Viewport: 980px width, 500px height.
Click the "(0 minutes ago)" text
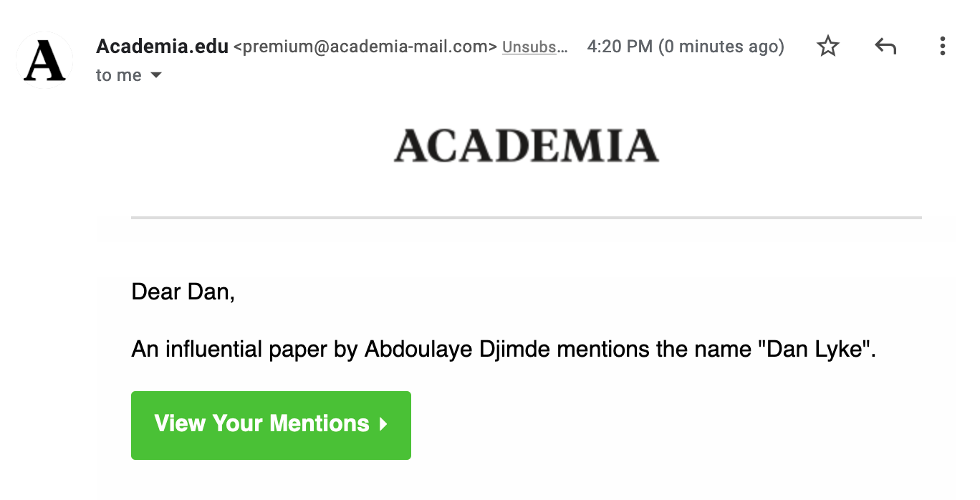(721, 47)
